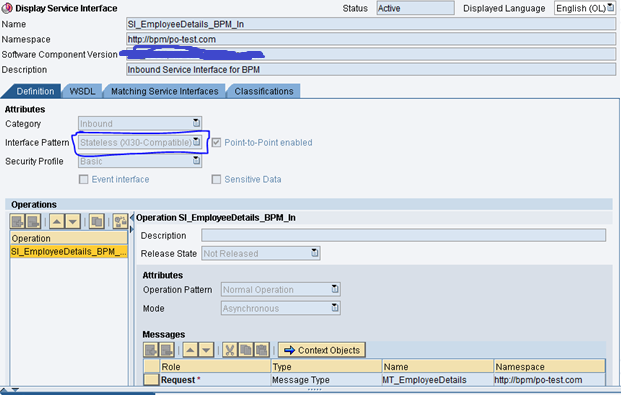The width and height of the screenshot is (621, 395).
Task: Copy selected message in Messages toolbar
Action: click(x=246, y=350)
